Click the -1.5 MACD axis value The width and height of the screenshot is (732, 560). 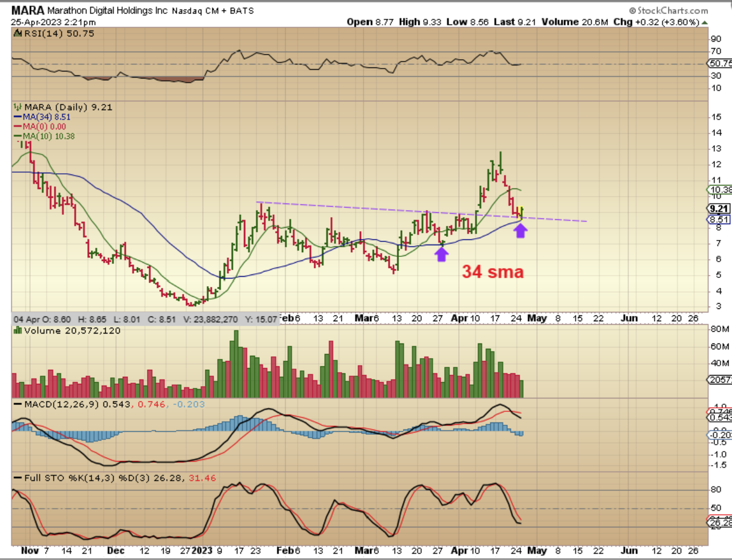[x=719, y=465]
